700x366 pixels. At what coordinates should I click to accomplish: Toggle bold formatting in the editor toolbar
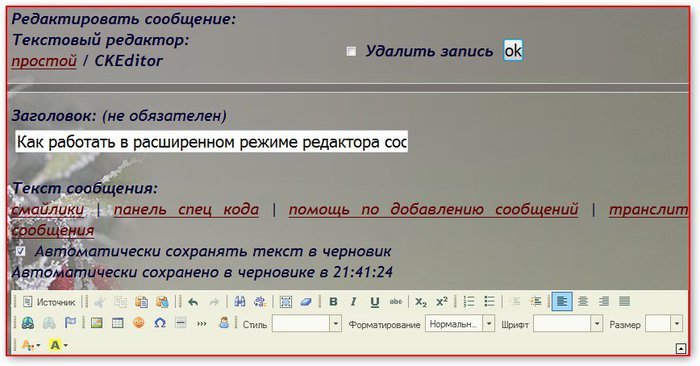pyautogui.click(x=333, y=302)
